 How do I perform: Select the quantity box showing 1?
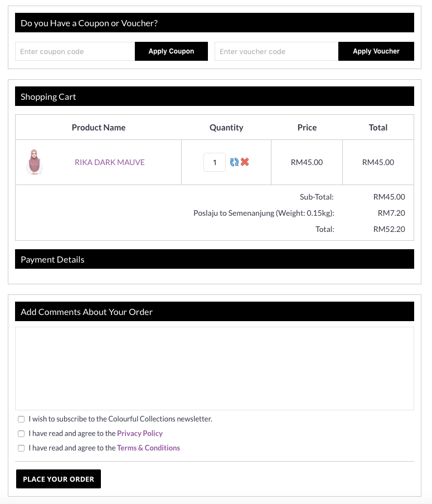215,162
